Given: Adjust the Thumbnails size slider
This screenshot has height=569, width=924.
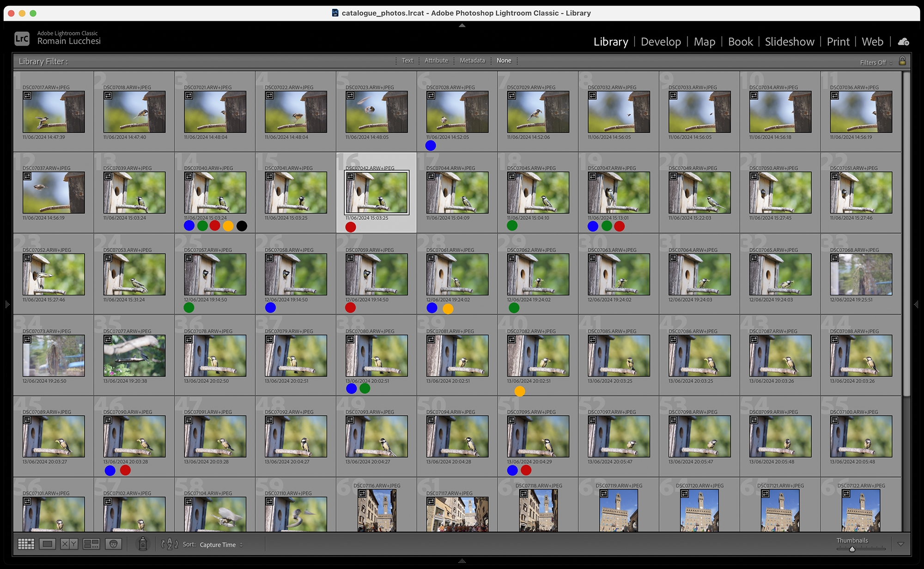Looking at the screenshot, I should tap(852, 549).
